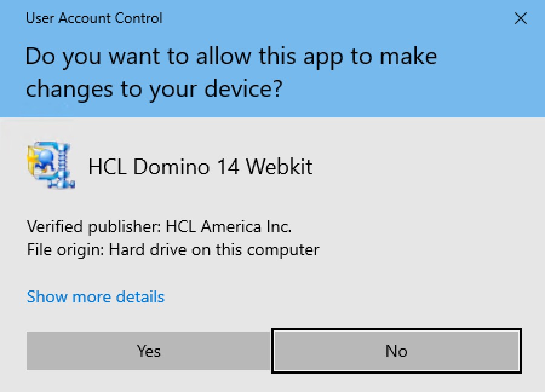The height and width of the screenshot is (392, 545).
Task: Click the File origin information line
Action: pyautogui.click(x=173, y=249)
